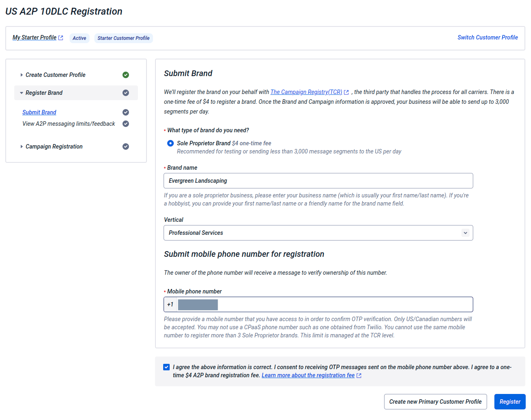Click status check icon beside Campaign Registration
This screenshot has width=531, height=420.
(x=126, y=147)
